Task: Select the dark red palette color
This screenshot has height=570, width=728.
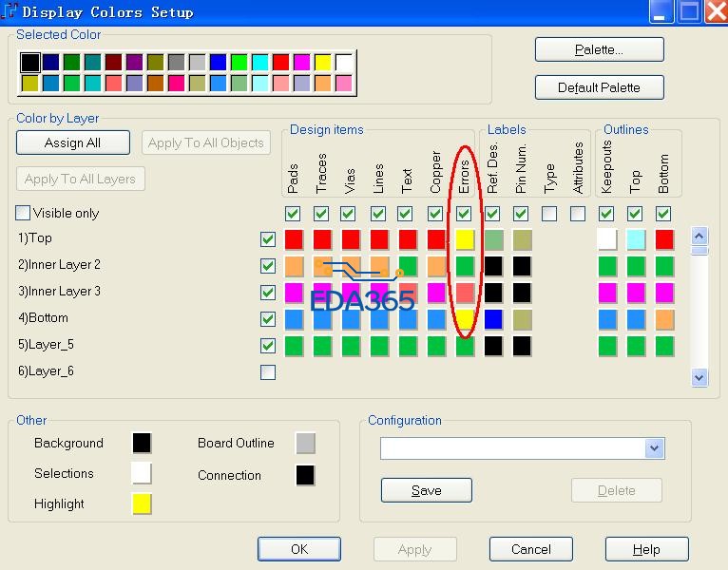Action: click(x=113, y=62)
